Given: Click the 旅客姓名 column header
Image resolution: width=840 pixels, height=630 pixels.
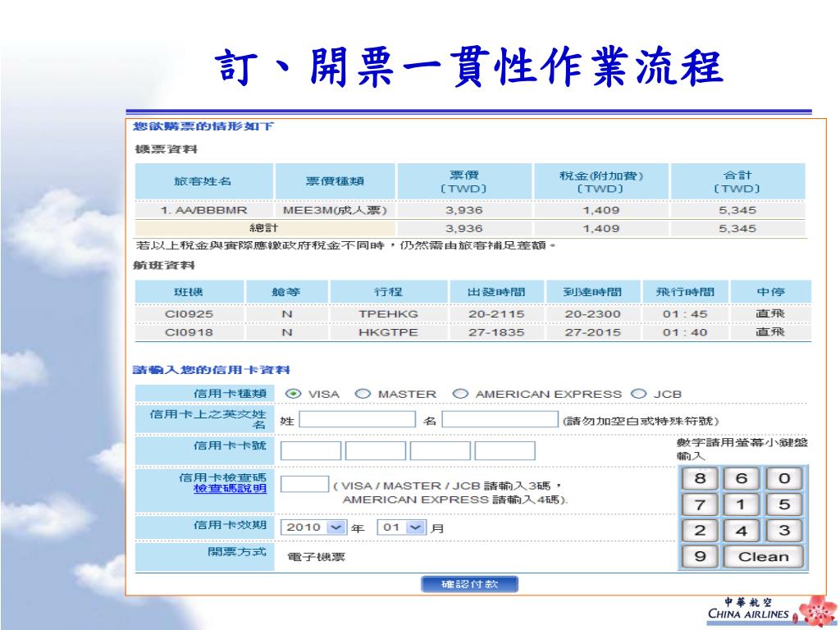Looking at the screenshot, I should [x=203, y=181].
